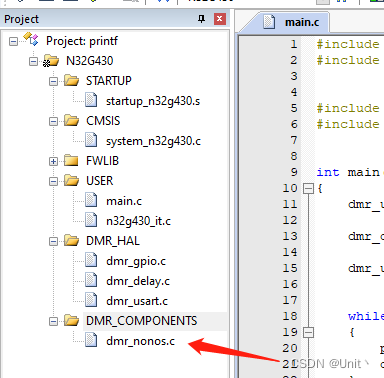Place cursor on the int main line

point(349,172)
